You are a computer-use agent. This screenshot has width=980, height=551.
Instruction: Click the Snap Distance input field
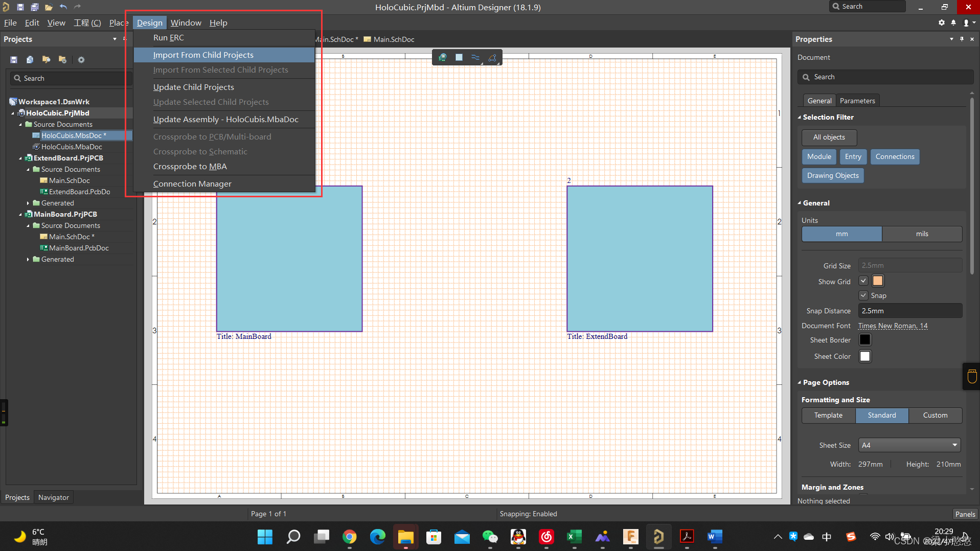909,311
